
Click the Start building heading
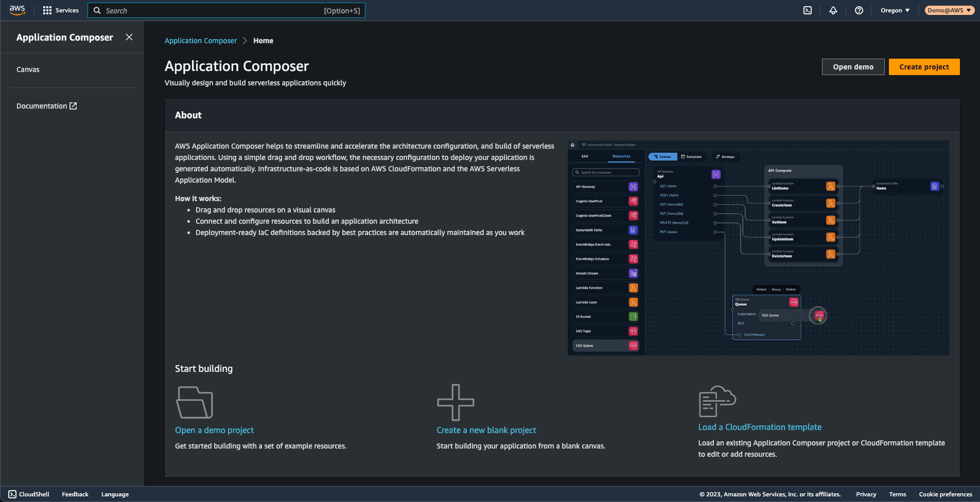tap(204, 368)
